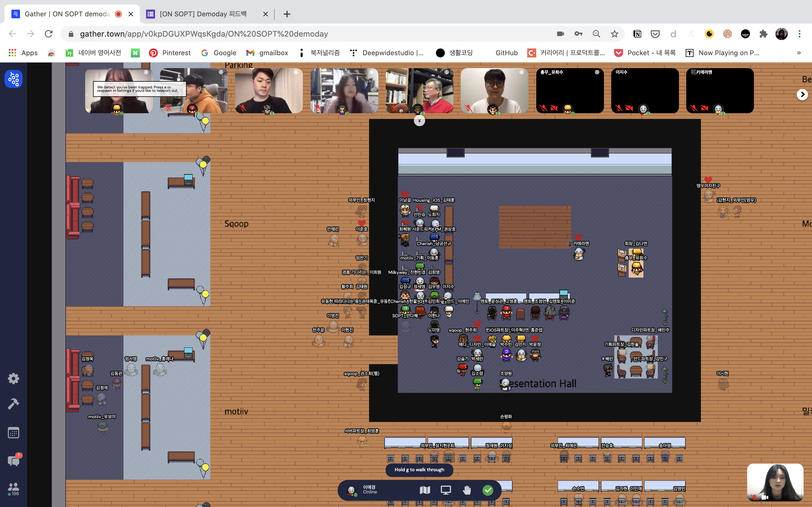812x507 pixels.
Task: Open the build hammer tool
Action: pos(14,404)
